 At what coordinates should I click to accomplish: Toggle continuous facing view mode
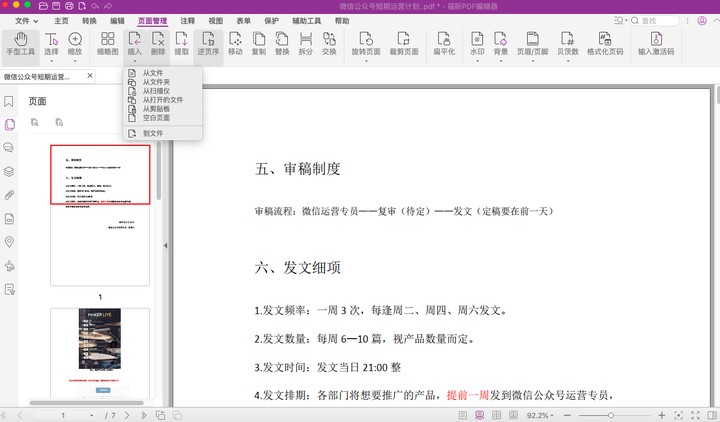513,415
